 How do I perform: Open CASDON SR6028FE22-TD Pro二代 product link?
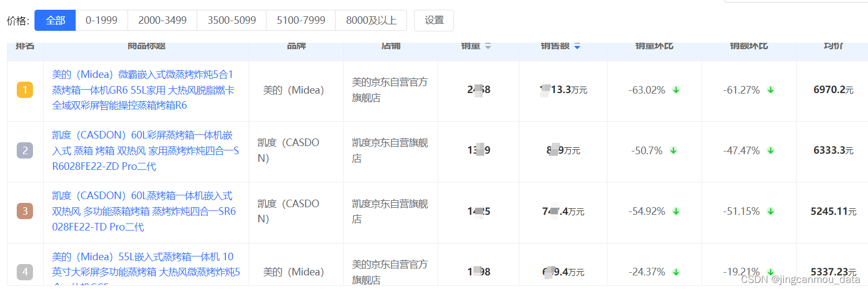[x=144, y=211]
